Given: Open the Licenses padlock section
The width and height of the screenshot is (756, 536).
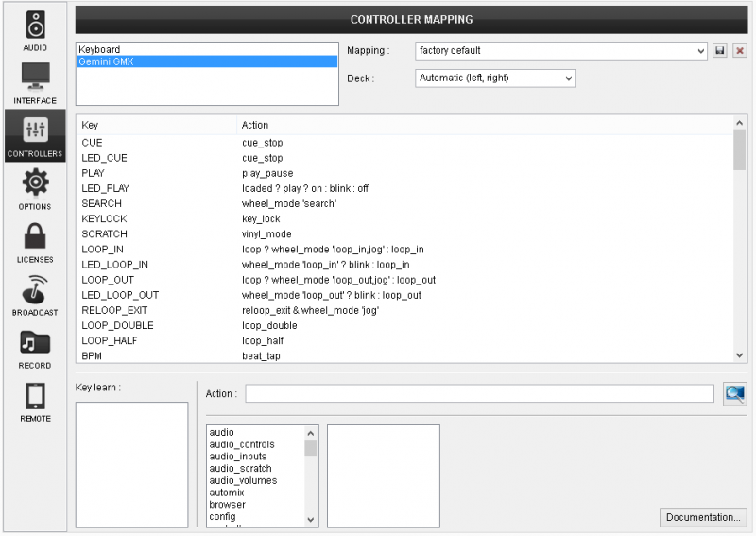Looking at the screenshot, I should pyautogui.click(x=35, y=242).
